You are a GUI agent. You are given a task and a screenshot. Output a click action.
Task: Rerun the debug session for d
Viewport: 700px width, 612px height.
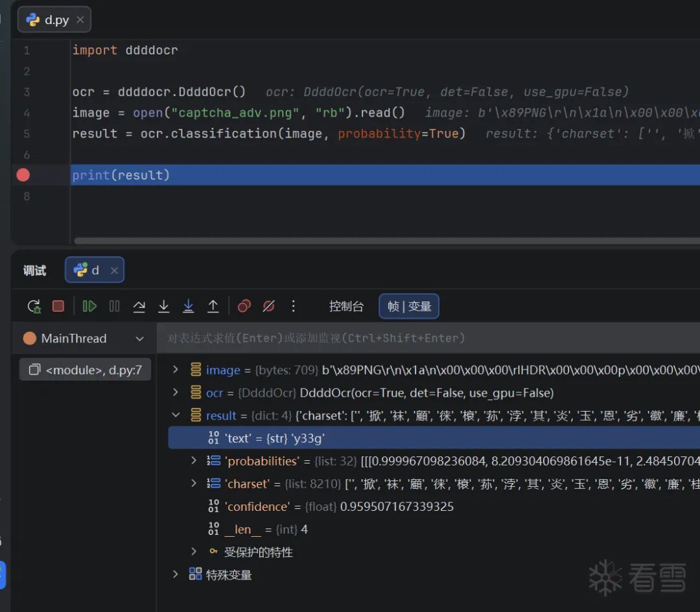(34, 307)
